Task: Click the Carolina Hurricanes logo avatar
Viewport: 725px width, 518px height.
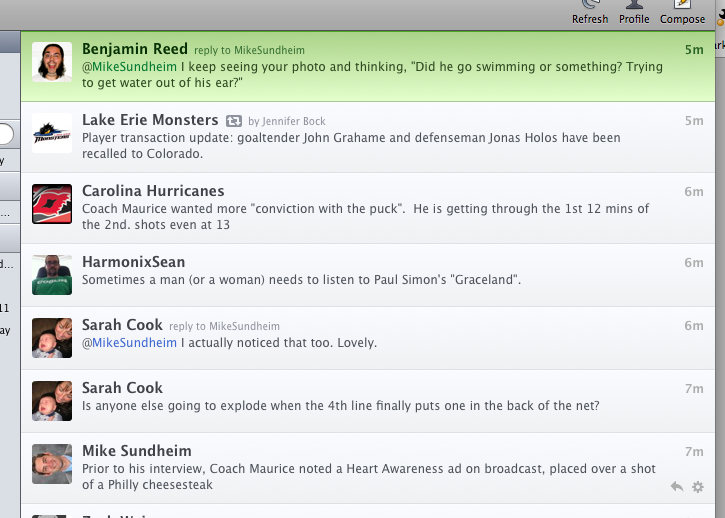Action: (52, 204)
